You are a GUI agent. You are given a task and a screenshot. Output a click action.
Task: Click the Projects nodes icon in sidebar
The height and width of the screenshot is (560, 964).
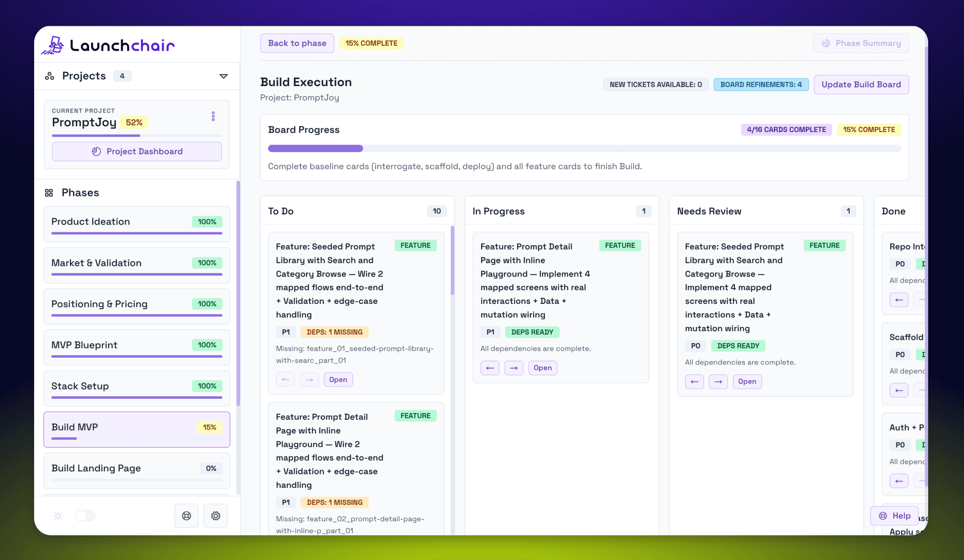(49, 75)
